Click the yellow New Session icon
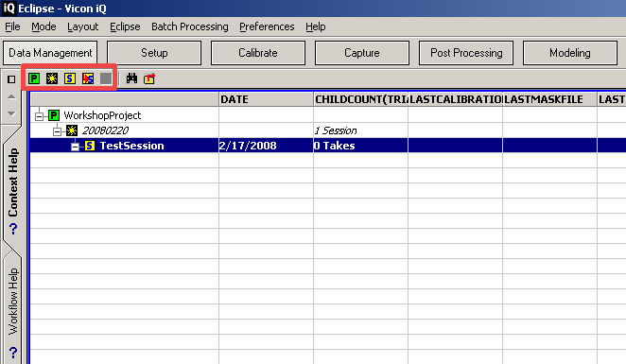The width and height of the screenshot is (626, 364). 70,78
